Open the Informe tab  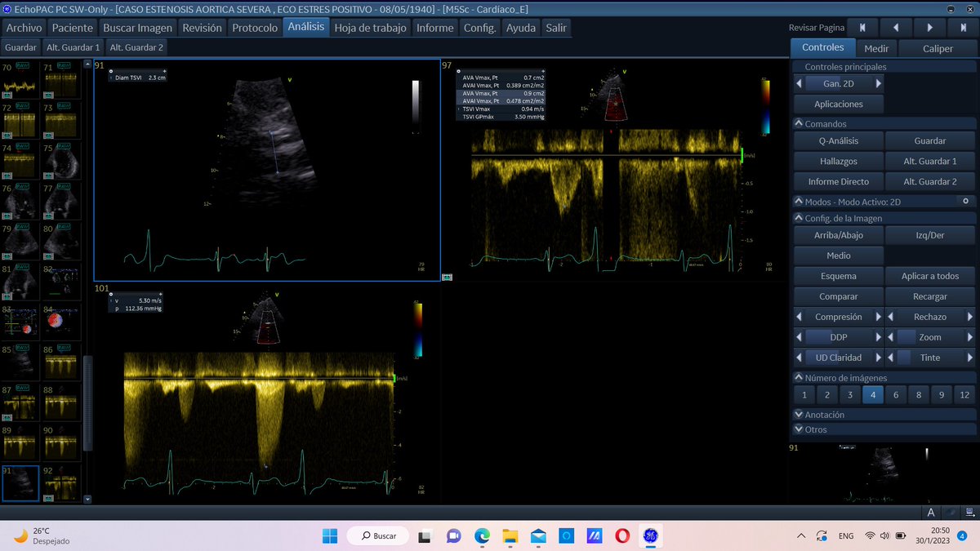coord(434,28)
